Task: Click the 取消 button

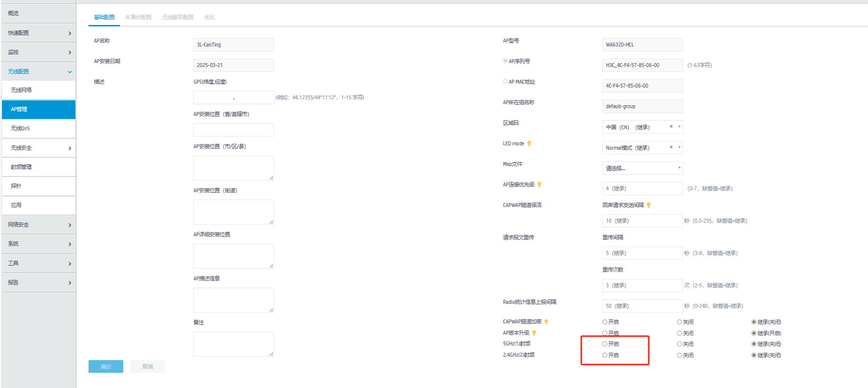Action: 147,366
